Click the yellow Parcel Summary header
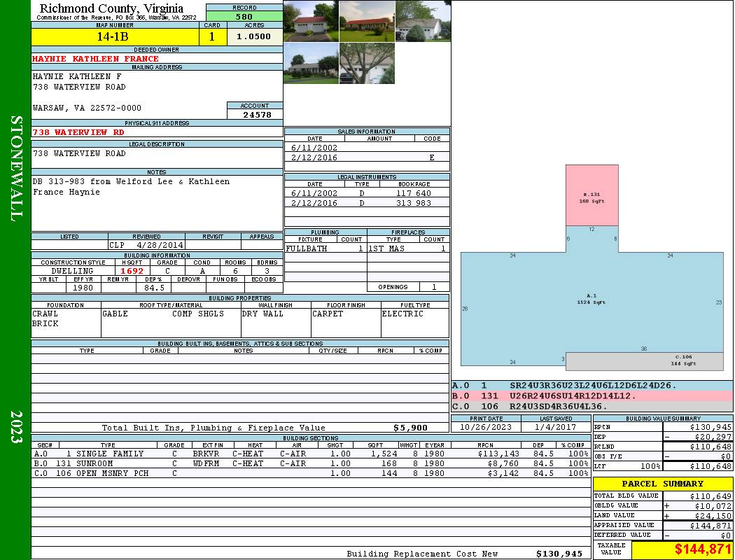Screen dimensions: 735x560 coord(663,484)
